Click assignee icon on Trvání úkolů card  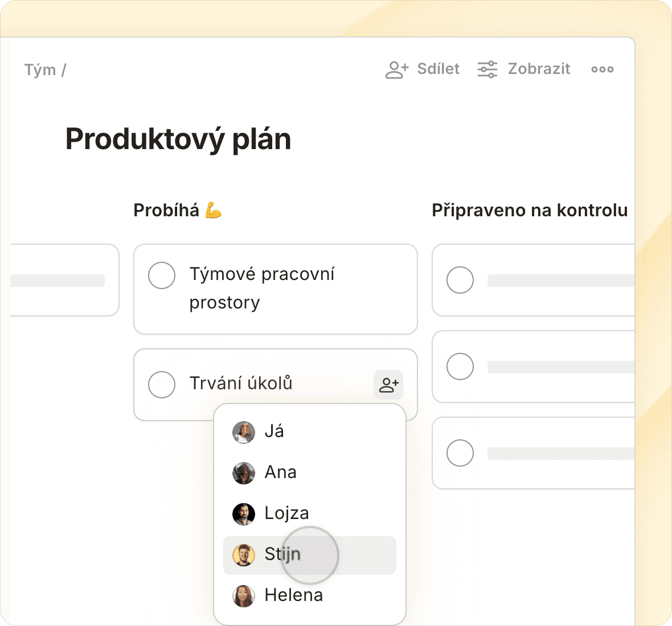[388, 385]
